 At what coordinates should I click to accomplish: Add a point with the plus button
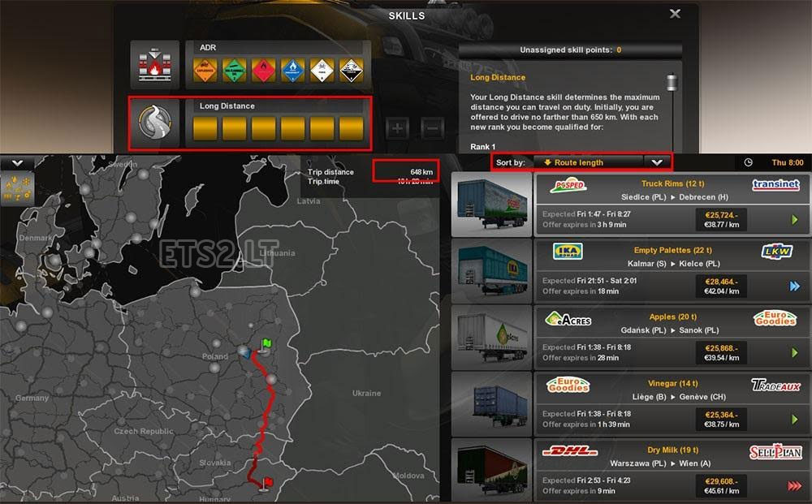(x=397, y=127)
